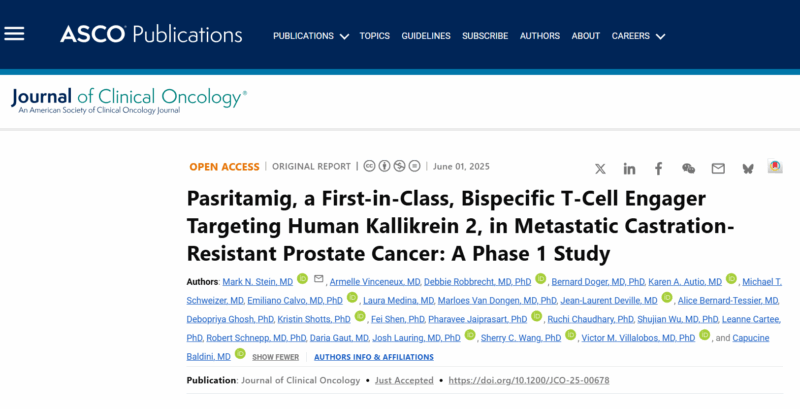Expand the Careers dropdown menu

(x=638, y=36)
